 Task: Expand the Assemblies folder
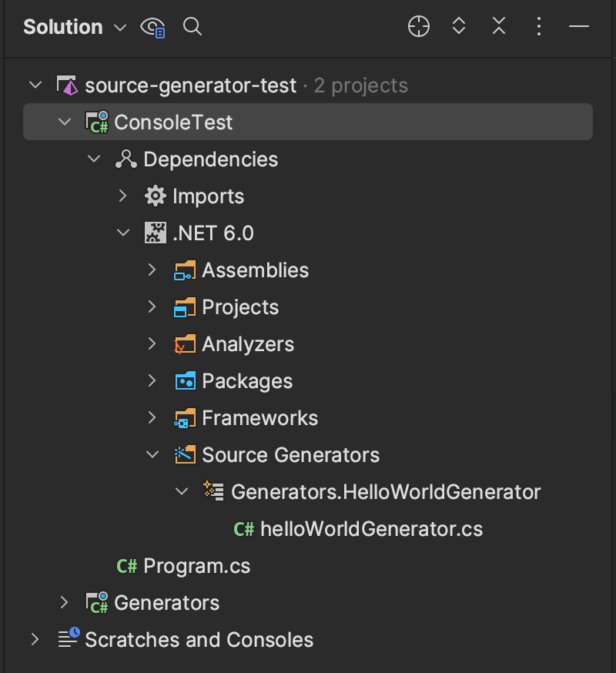coord(152,270)
